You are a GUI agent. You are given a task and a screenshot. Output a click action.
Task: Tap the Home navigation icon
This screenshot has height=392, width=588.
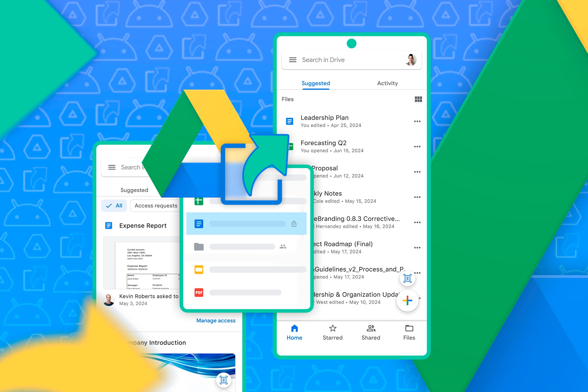click(294, 329)
